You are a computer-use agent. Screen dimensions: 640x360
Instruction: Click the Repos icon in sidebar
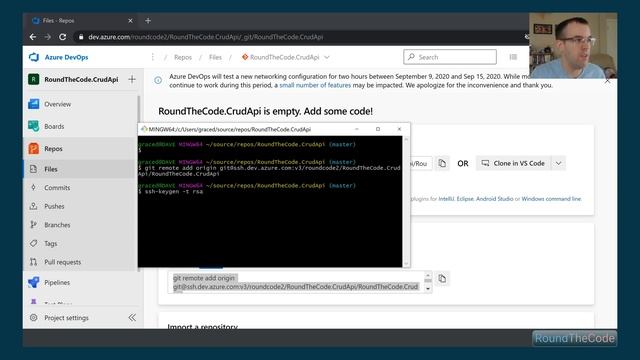pos(33,149)
